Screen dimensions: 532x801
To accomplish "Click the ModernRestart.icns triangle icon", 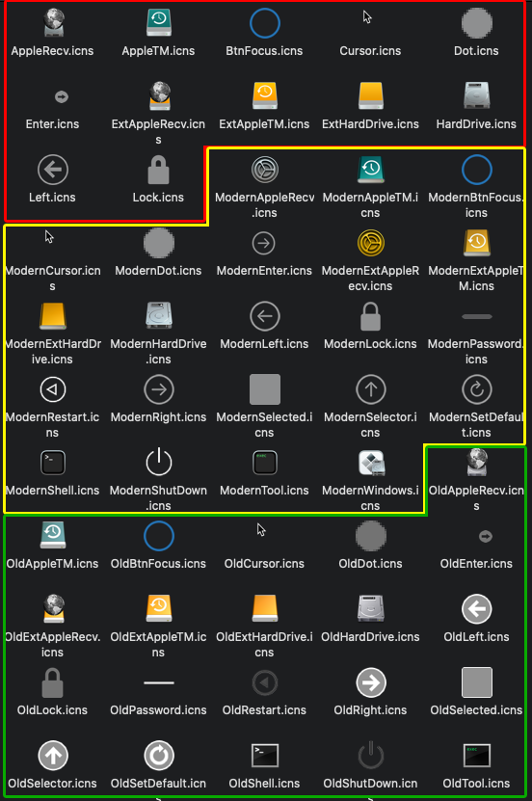I will click(x=53, y=389).
